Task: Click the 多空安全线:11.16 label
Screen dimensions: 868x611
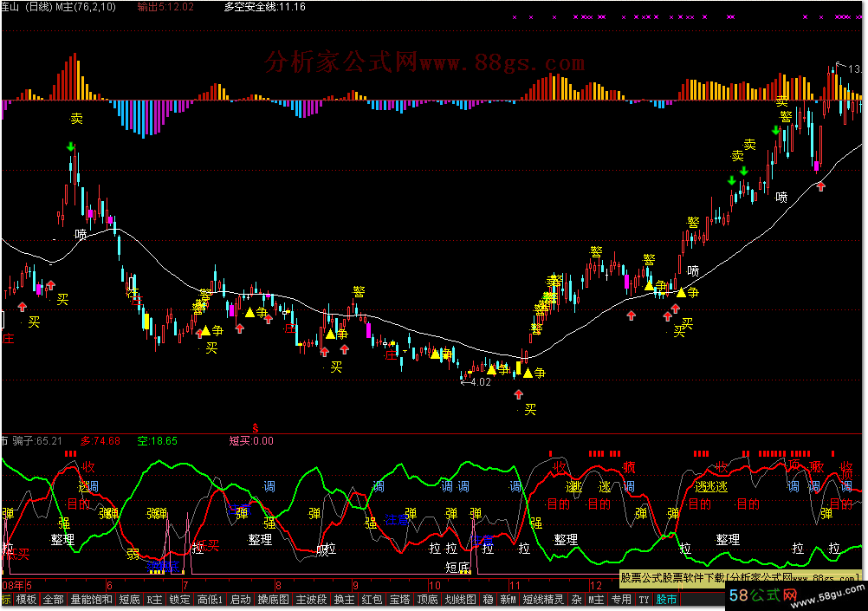Action: 264,7
